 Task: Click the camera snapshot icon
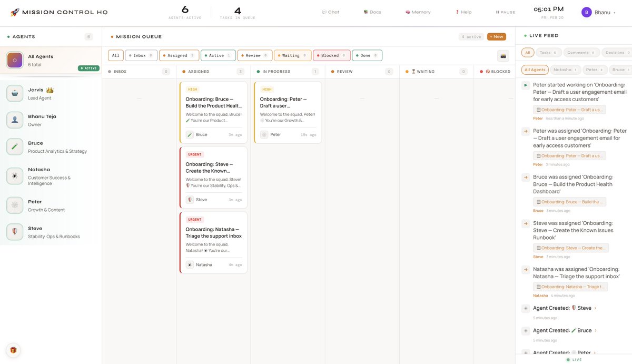[x=503, y=55]
